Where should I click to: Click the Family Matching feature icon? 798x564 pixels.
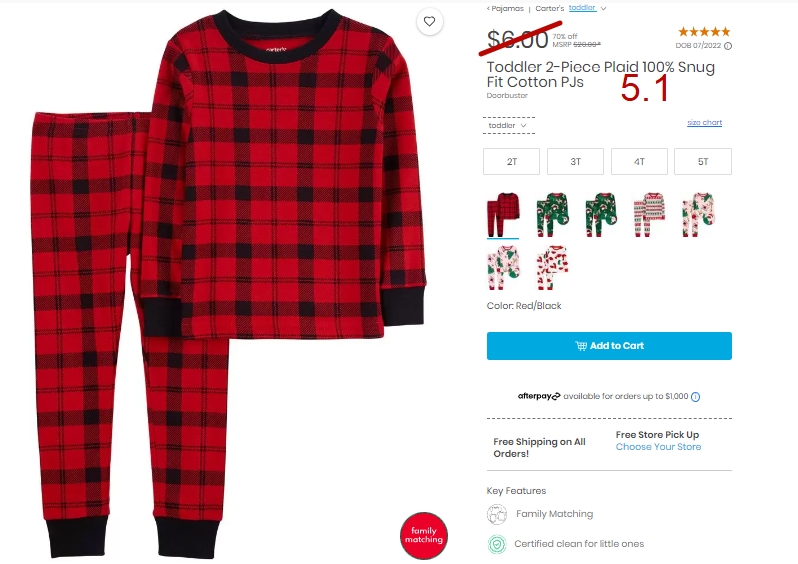pyautogui.click(x=497, y=514)
